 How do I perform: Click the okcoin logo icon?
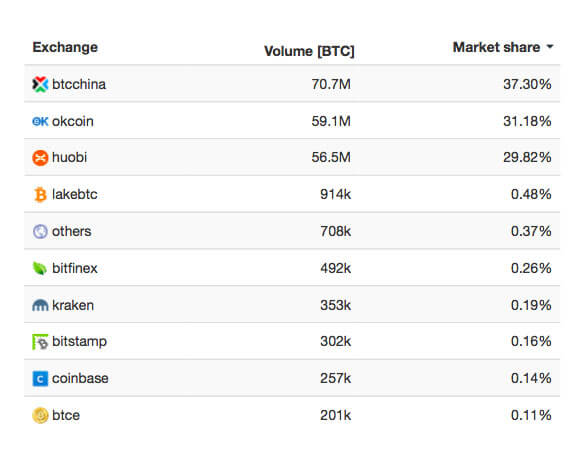(40, 121)
